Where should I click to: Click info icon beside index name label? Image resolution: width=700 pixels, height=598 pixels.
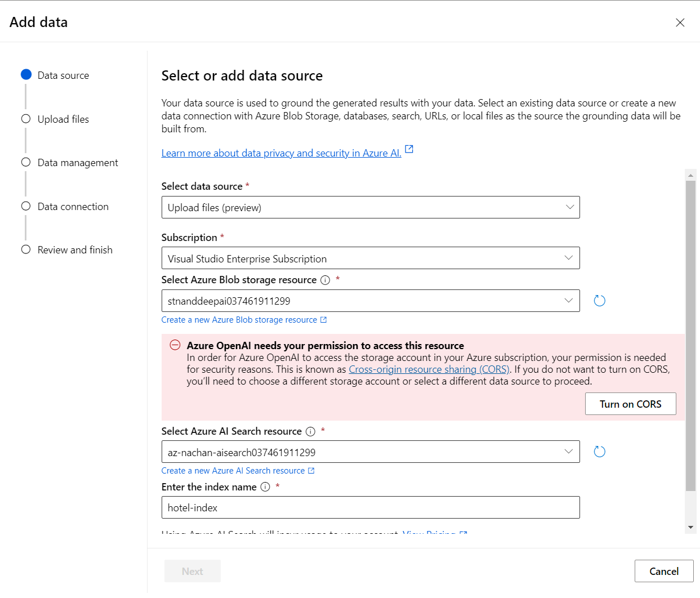point(265,487)
